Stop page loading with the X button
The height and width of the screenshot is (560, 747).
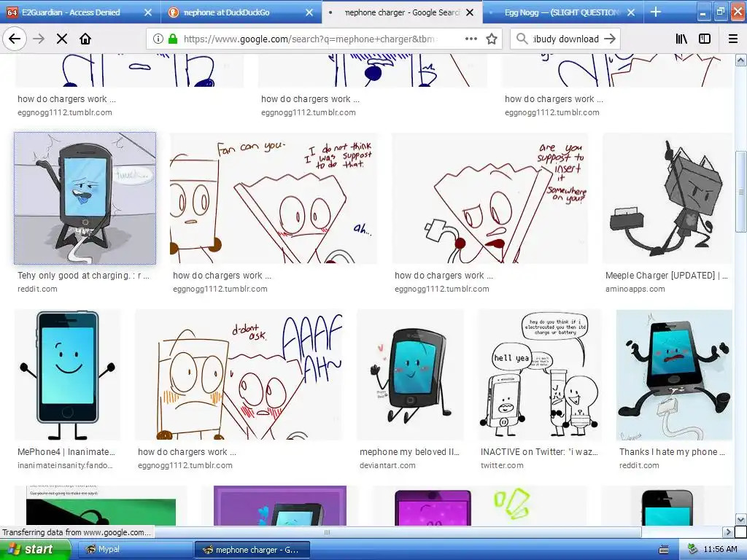click(x=62, y=39)
